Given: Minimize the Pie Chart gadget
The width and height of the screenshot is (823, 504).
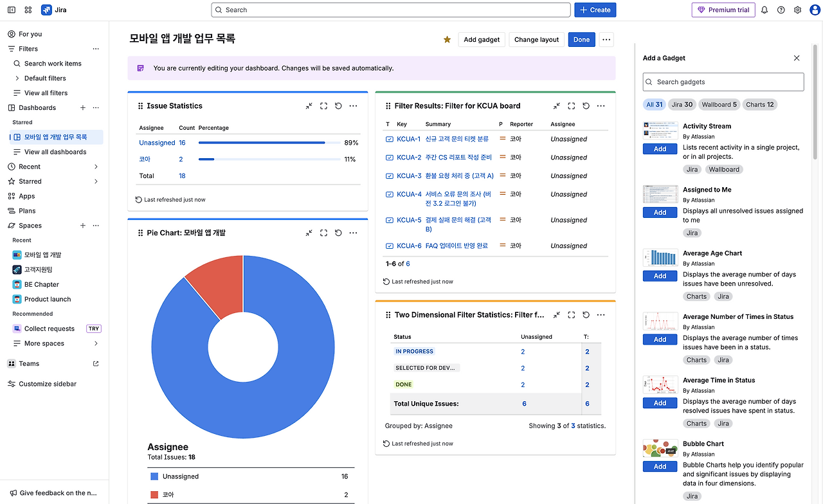Looking at the screenshot, I should point(309,233).
